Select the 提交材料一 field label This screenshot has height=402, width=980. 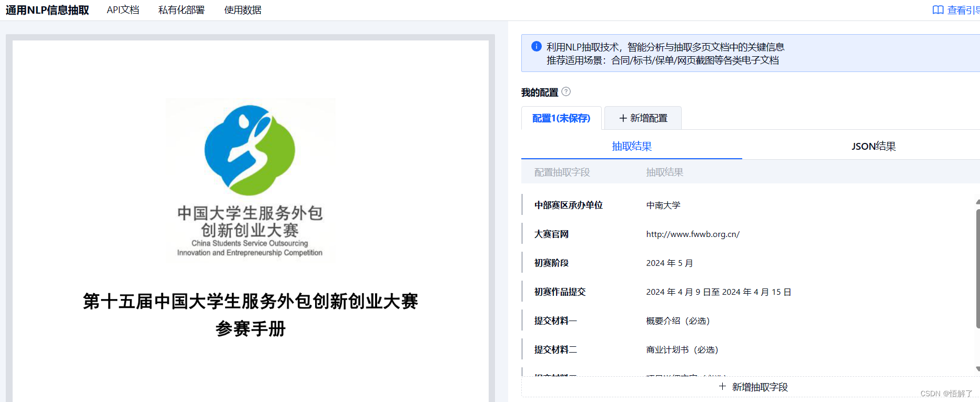(555, 321)
